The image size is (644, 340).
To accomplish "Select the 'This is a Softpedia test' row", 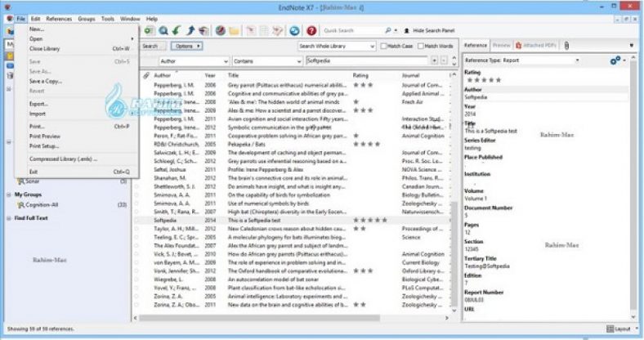I will point(293,221).
